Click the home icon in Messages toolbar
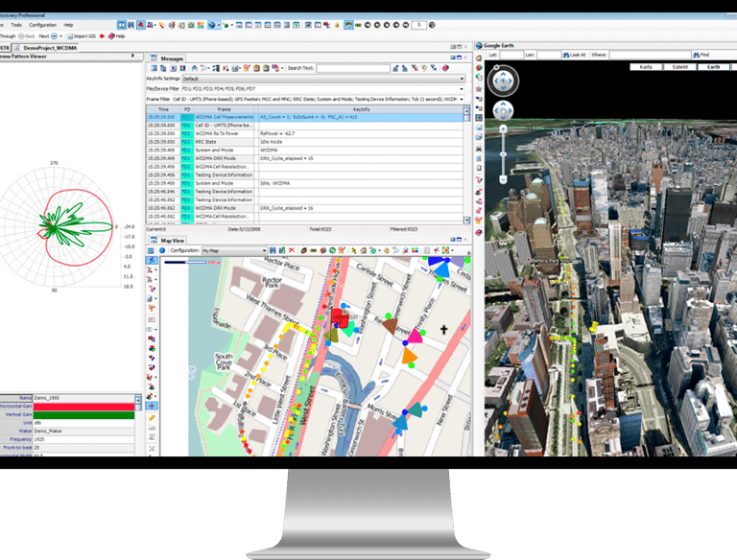The height and width of the screenshot is (560, 737). [x=195, y=68]
